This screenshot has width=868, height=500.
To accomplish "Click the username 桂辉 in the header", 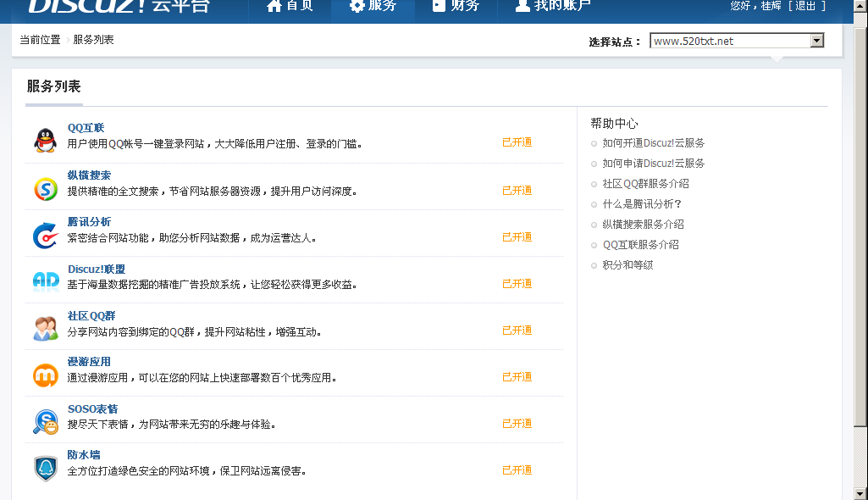I will coord(771,6).
